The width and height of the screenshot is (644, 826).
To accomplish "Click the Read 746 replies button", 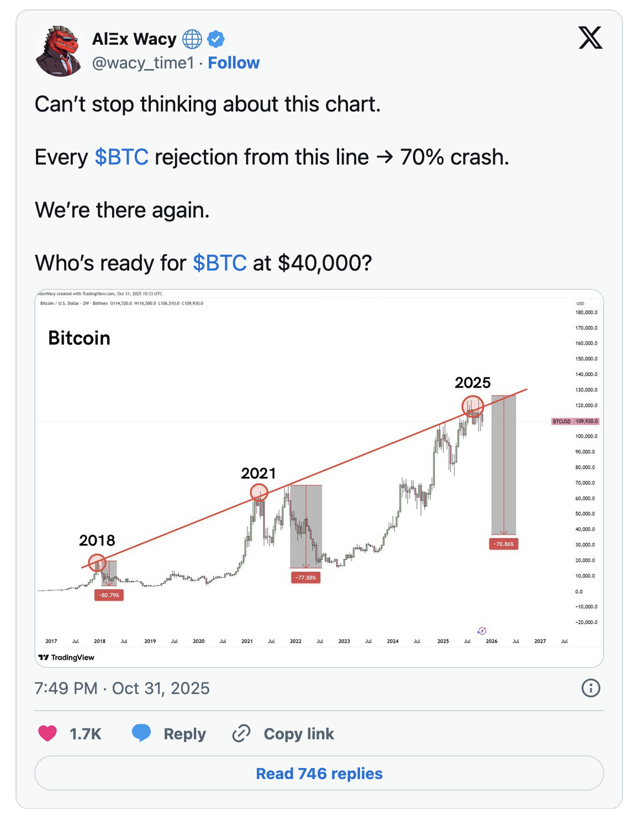I will click(318, 774).
